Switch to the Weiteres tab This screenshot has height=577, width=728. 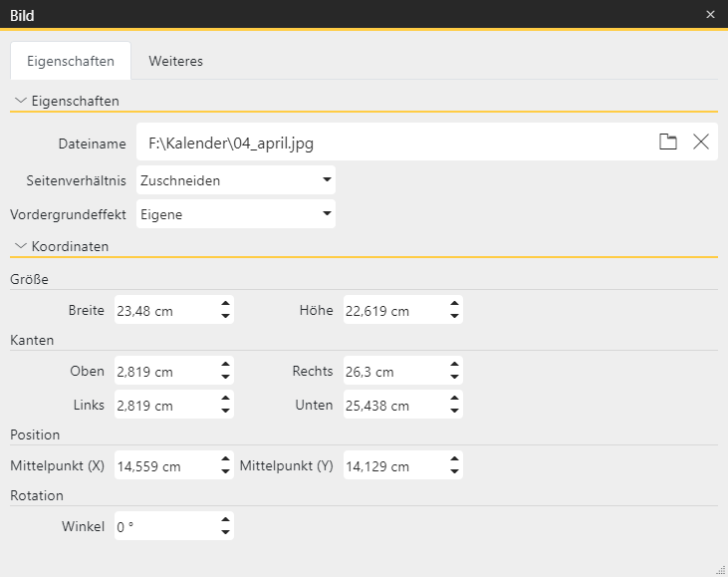[175, 61]
